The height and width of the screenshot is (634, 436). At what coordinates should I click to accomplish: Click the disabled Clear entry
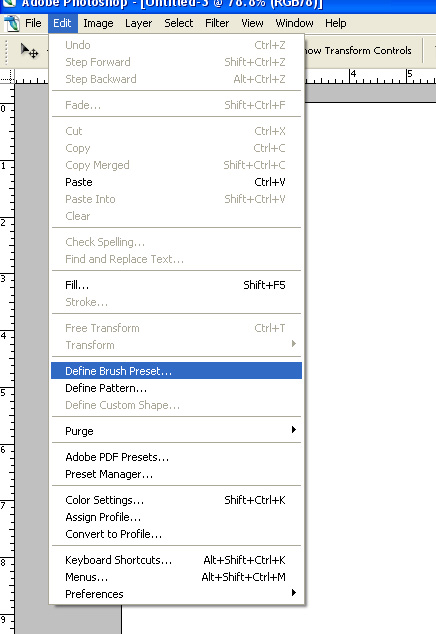click(x=176, y=216)
